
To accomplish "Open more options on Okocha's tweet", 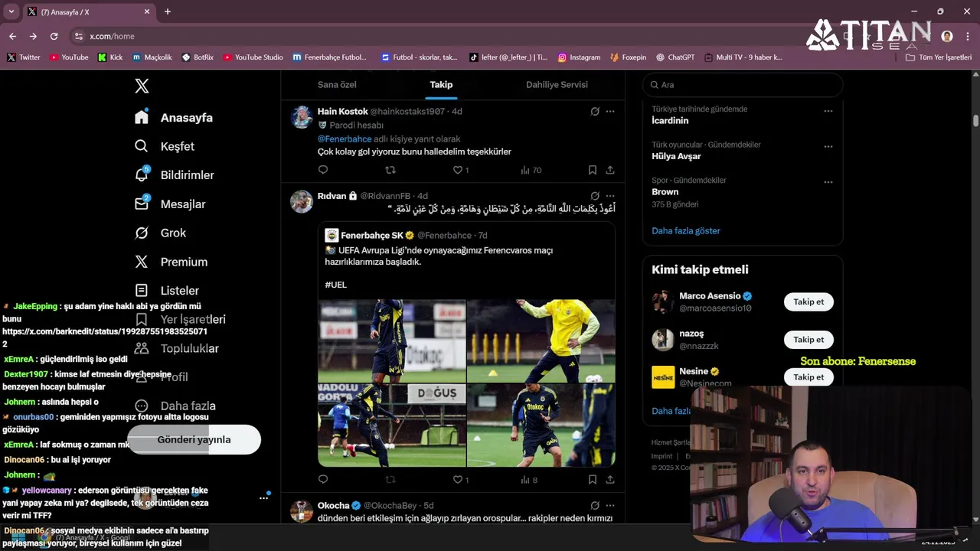I will (x=610, y=505).
